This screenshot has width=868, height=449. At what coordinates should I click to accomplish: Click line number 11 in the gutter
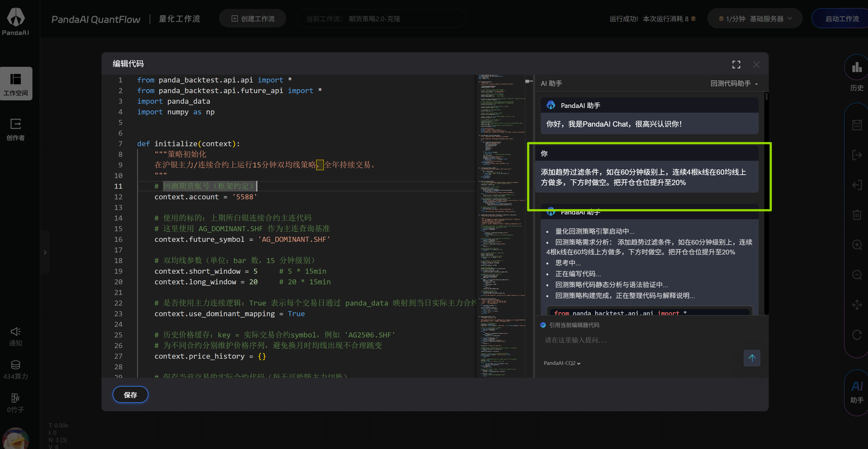(118, 186)
